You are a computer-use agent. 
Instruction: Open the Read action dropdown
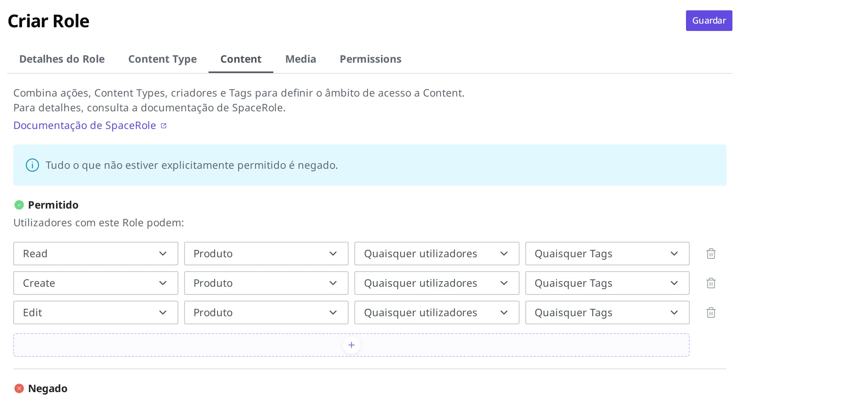(x=96, y=254)
